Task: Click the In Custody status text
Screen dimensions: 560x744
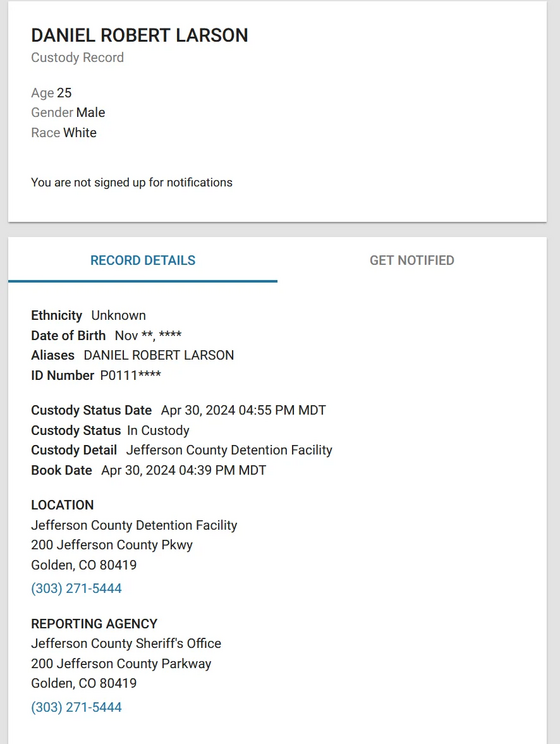Action: pyautogui.click(x=158, y=430)
